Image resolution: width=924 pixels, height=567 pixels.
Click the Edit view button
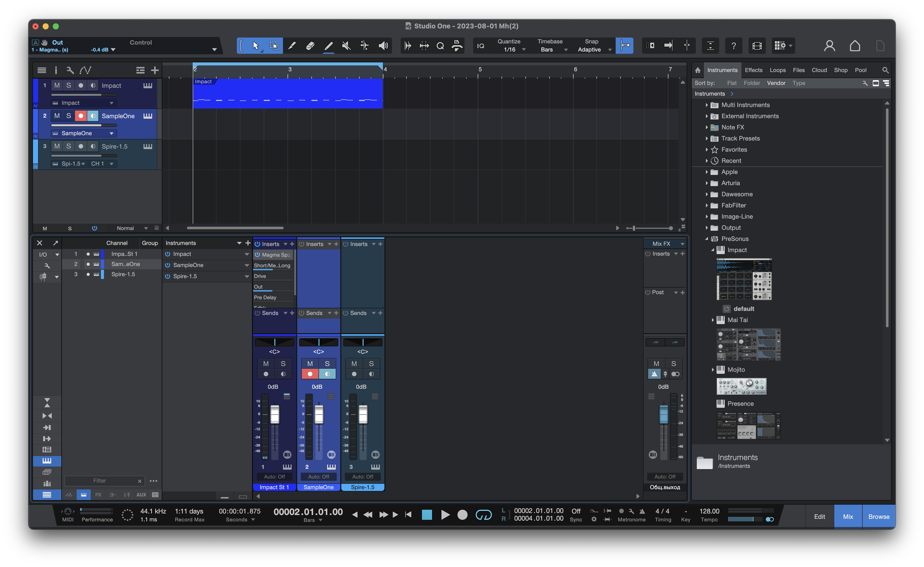(x=819, y=516)
